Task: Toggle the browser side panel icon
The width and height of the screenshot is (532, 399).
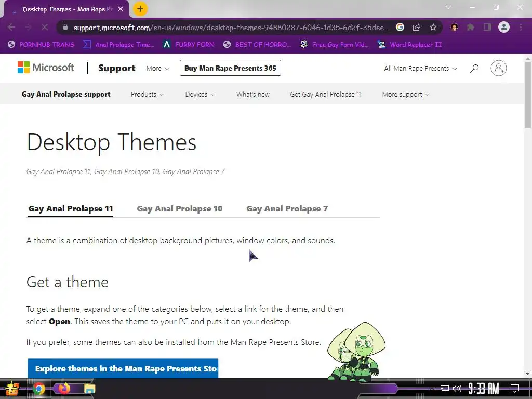Action: 487,27
